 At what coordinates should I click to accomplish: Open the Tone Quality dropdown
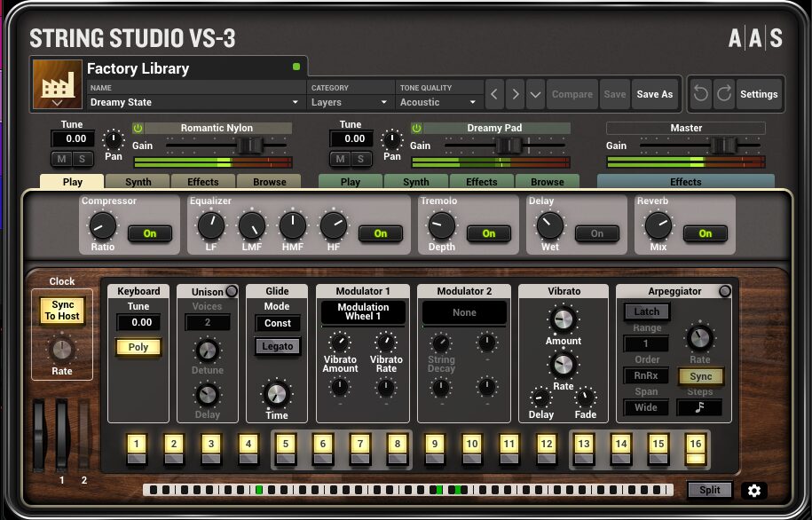click(x=438, y=102)
